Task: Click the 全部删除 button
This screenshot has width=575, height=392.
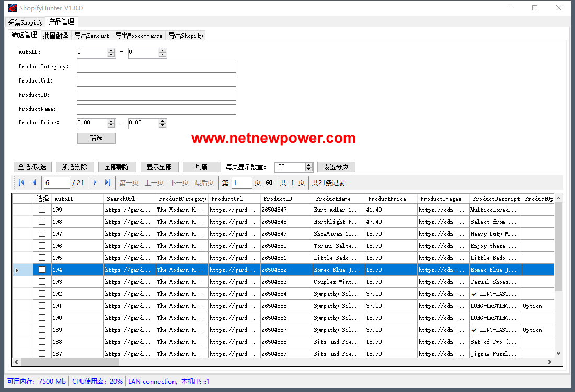Action: pyautogui.click(x=117, y=167)
